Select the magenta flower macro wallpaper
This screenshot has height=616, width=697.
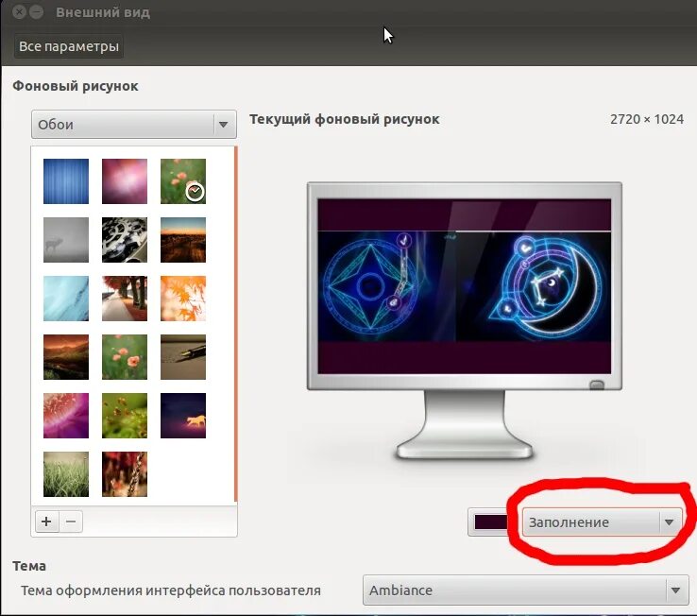[66, 416]
